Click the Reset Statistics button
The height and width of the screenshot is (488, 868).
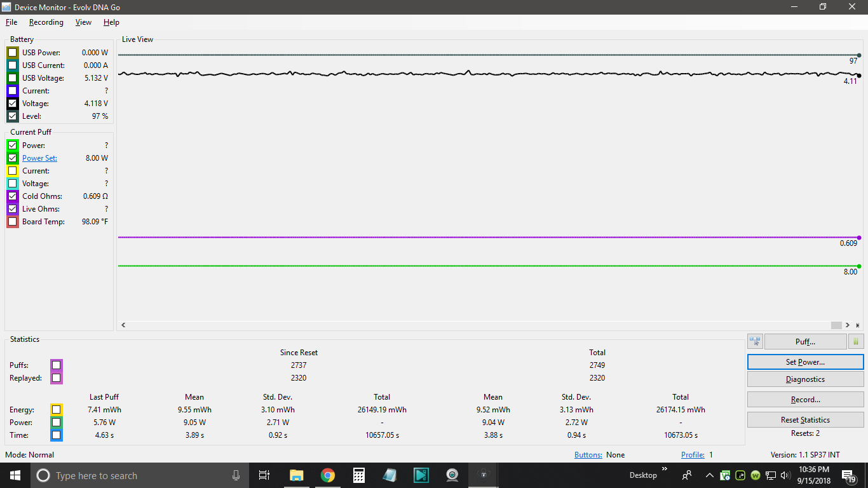click(x=805, y=420)
